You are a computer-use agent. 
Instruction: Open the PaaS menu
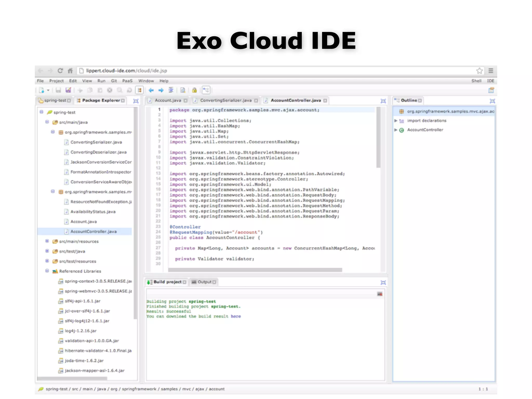[127, 81]
